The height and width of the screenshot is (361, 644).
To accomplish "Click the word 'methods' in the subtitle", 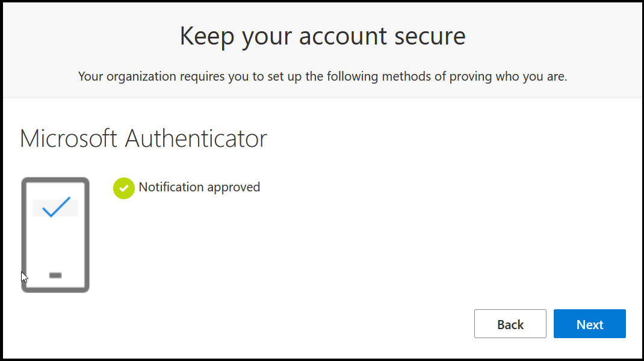I will coord(407,76).
